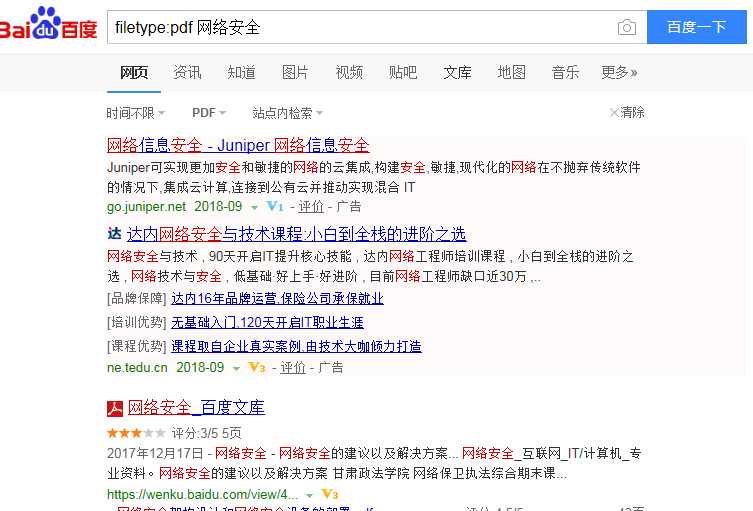753x511 pixels.
Task: Click 评价 link on Juniper result
Action: coord(311,207)
